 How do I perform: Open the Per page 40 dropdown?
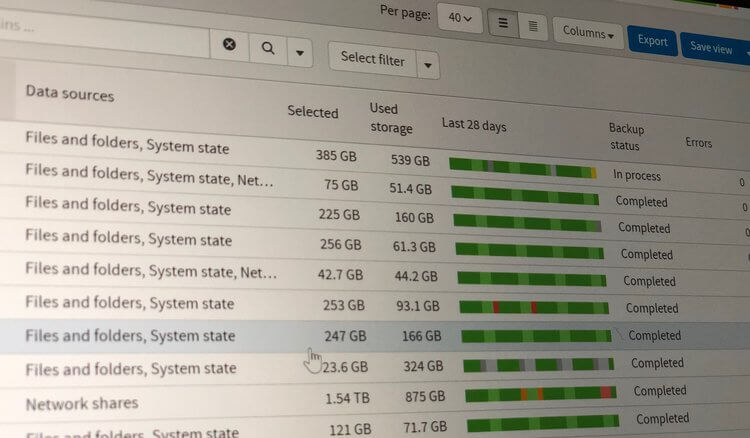pyautogui.click(x=460, y=18)
